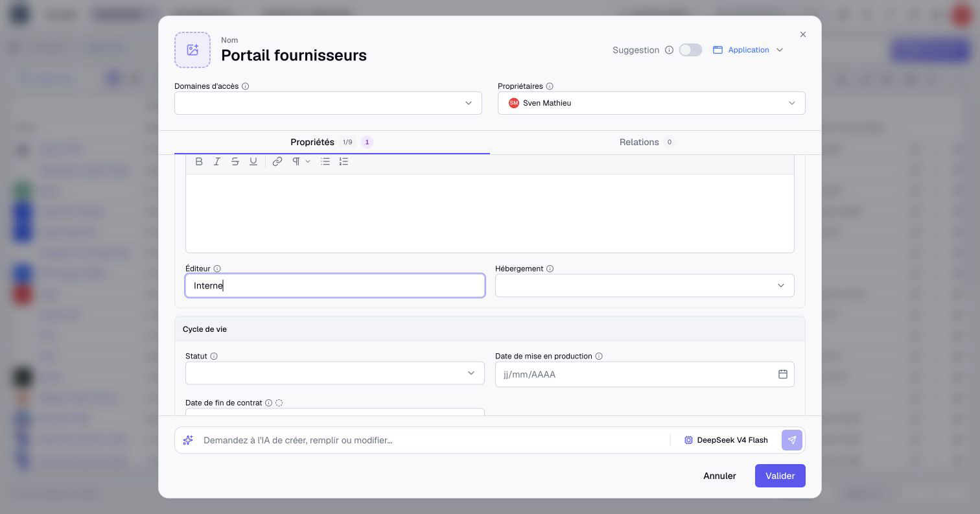Screen dimensions: 980x514
Task: Click the AI sparkle icon in prompt bar
Action: [x=188, y=440]
